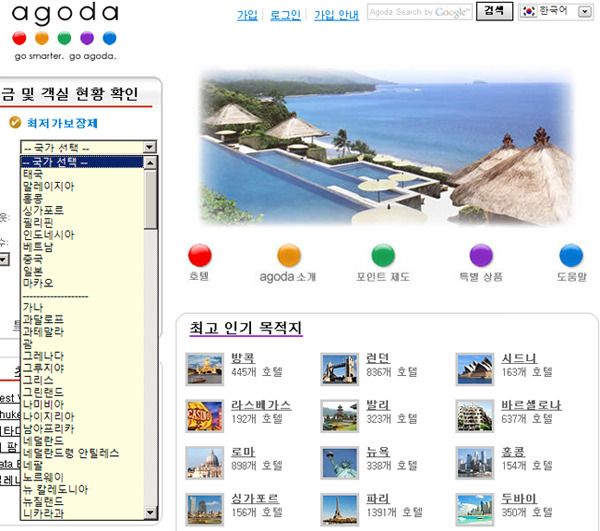Click the agoda logo
600x531 pixels.
coord(65,32)
